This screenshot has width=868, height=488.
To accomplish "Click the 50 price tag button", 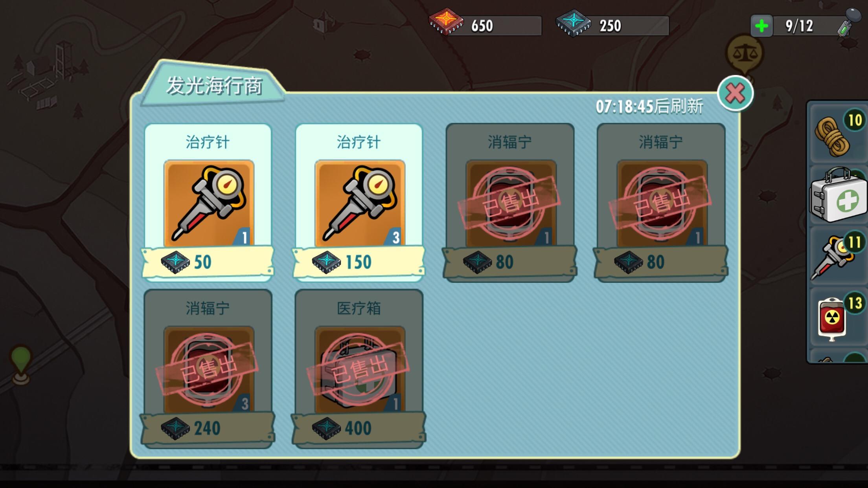I will 208,262.
